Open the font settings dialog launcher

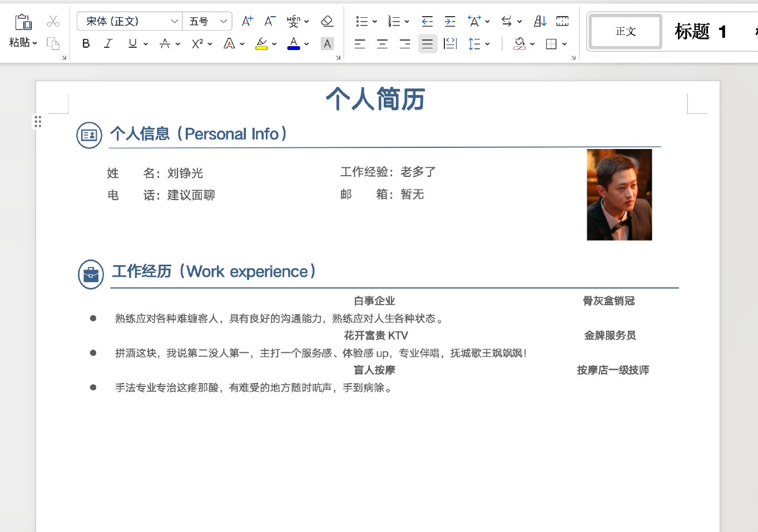click(x=338, y=57)
